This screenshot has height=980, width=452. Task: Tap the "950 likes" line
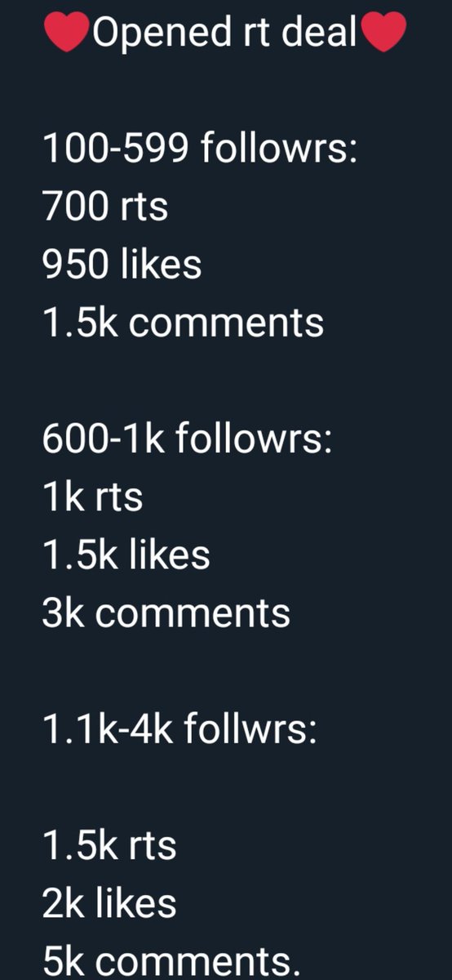[x=122, y=265]
